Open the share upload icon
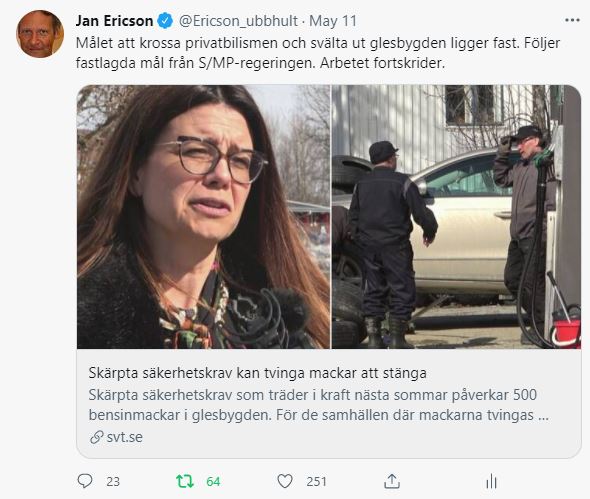 click(x=392, y=481)
